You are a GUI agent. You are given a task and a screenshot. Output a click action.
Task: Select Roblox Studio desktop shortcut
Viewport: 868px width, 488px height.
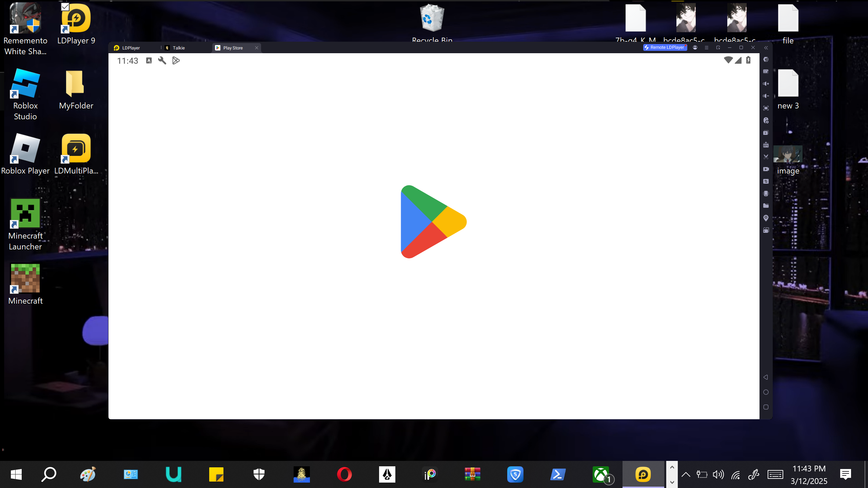click(25, 94)
